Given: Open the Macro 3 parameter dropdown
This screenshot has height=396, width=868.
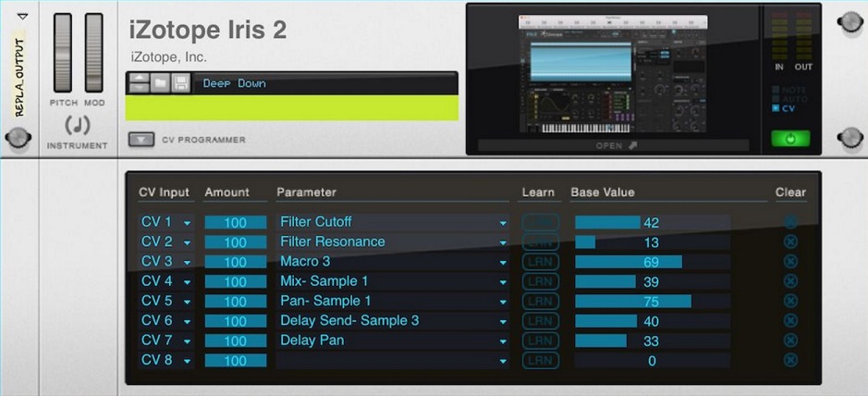Looking at the screenshot, I should [x=393, y=262].
